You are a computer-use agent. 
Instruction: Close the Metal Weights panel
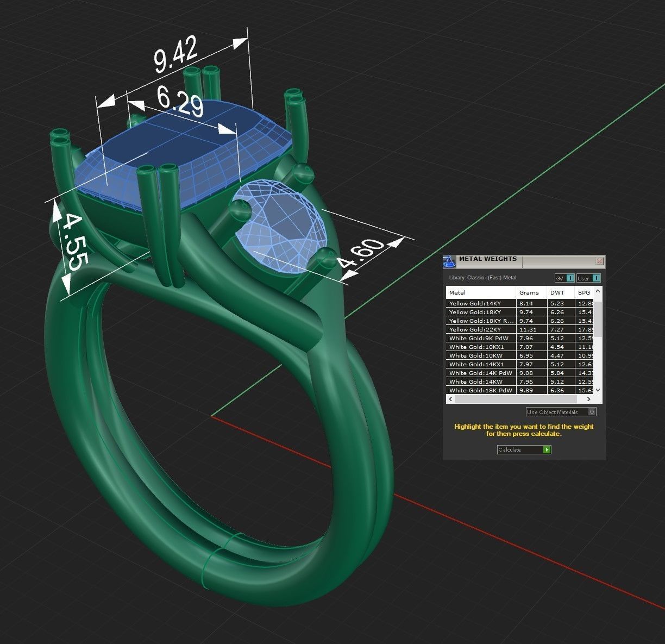tap(600, 261)
